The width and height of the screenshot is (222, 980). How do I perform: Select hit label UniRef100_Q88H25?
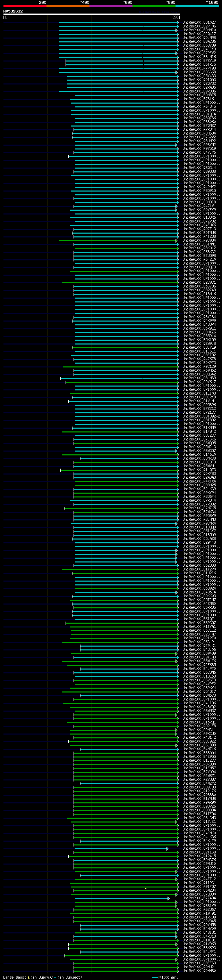pyautogui.click(x=199, y=485)
